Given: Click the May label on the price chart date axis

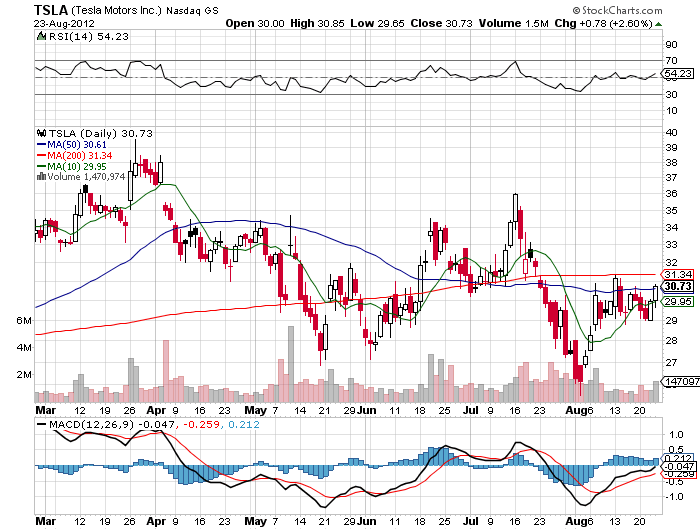Looking at the screenshot, I should click(256, 410).
